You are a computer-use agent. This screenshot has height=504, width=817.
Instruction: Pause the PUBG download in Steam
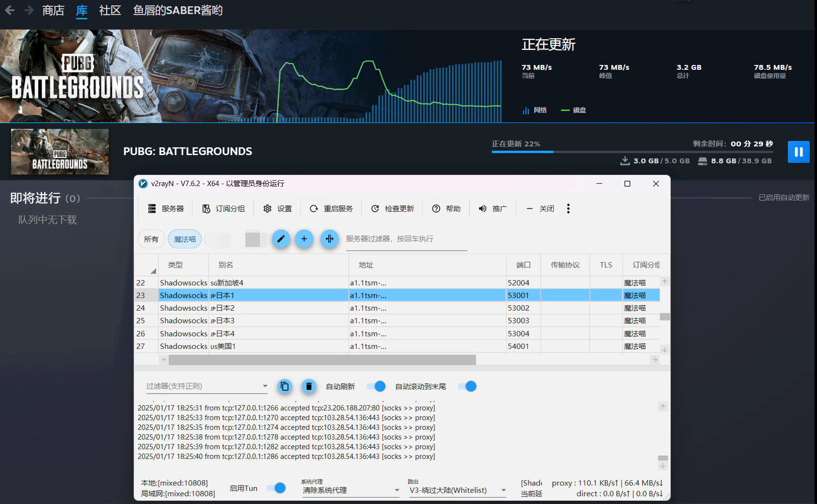coord(798,152)
